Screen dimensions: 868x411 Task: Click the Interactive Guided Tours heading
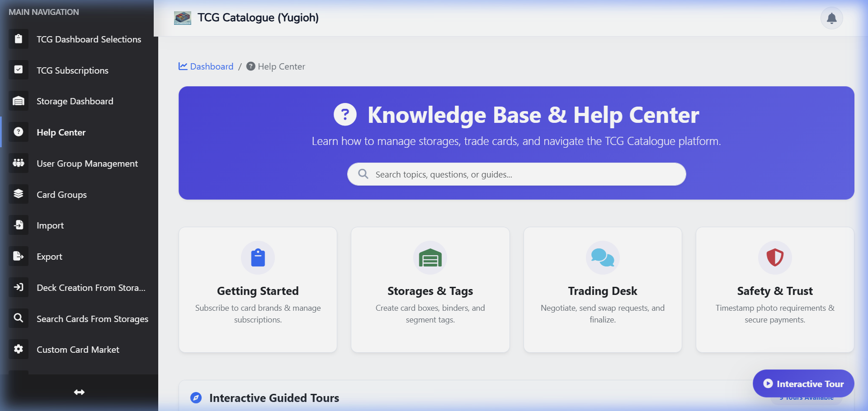pos(274,398)
